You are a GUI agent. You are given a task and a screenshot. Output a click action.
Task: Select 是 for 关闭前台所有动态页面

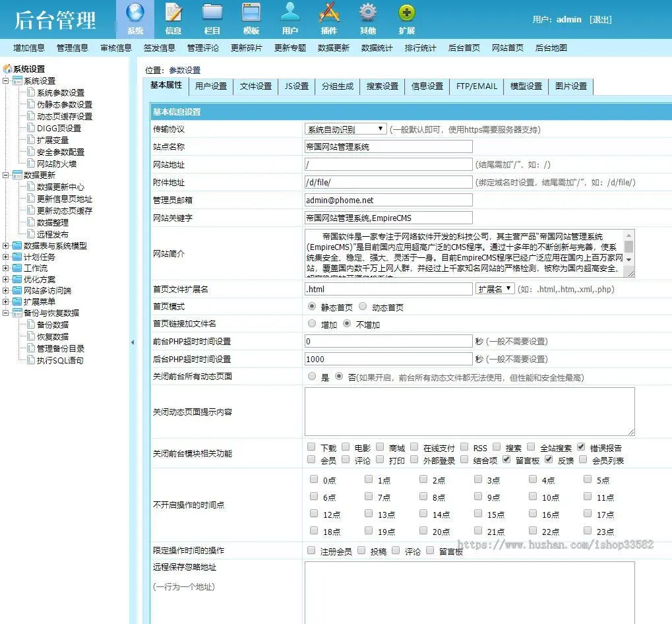[x=312, y=376]
